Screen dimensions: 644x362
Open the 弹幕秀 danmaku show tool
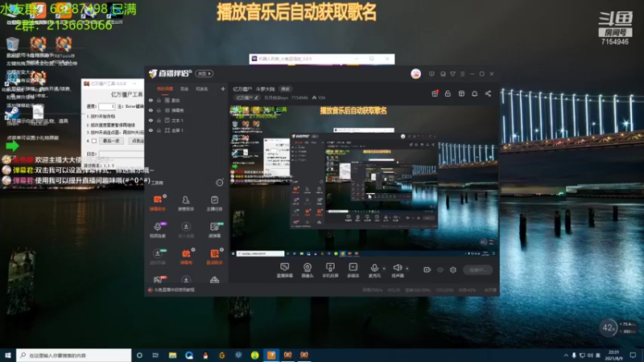[186, 256]
